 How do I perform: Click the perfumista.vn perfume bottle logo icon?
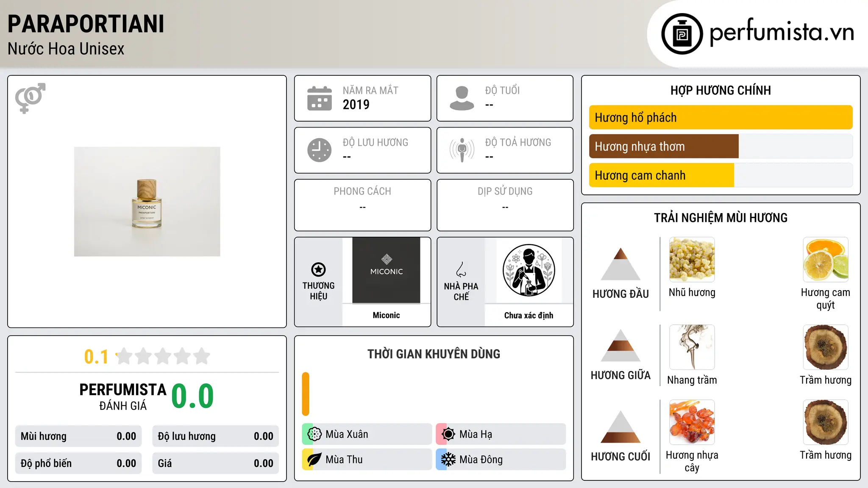pos(682,34)
